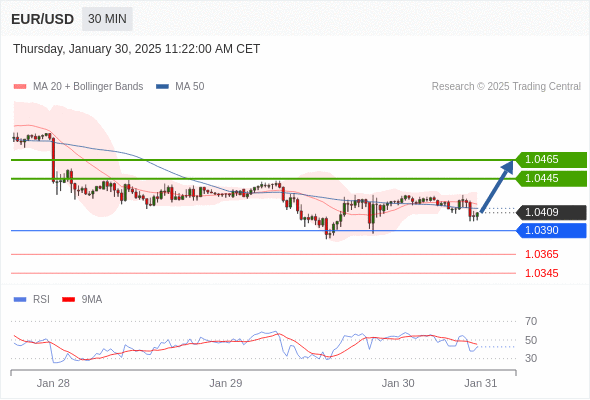Click the blue upward forecast arrow

497,187
